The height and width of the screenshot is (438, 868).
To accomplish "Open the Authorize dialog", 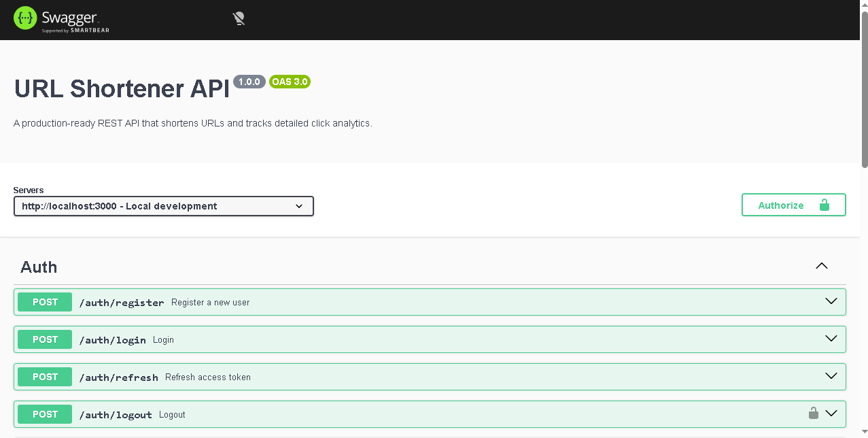I will pyautogui.click(x=793, y=205).
